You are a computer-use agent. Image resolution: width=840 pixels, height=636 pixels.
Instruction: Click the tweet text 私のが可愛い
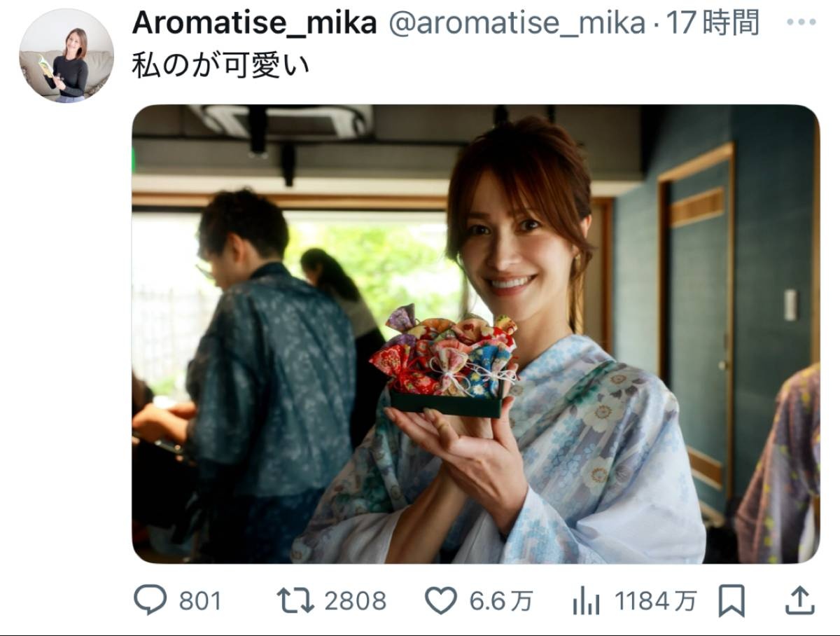pos(220,67)
